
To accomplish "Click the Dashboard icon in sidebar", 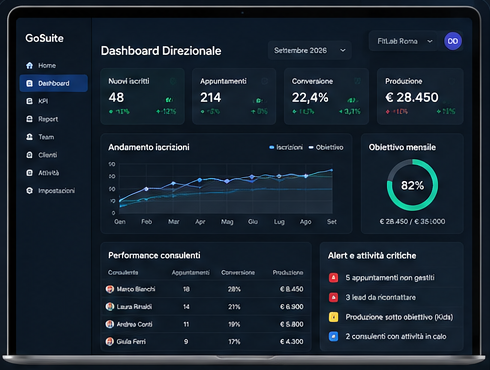I will point(29,83).
